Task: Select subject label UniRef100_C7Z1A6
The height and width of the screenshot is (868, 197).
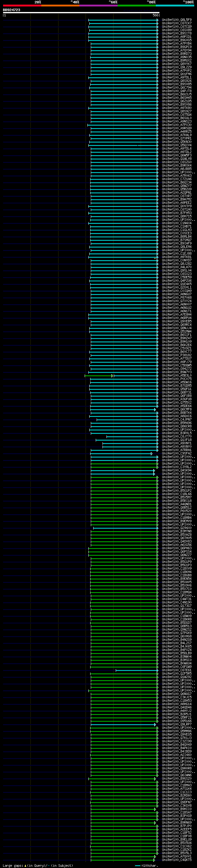Action: pos(177,179)
